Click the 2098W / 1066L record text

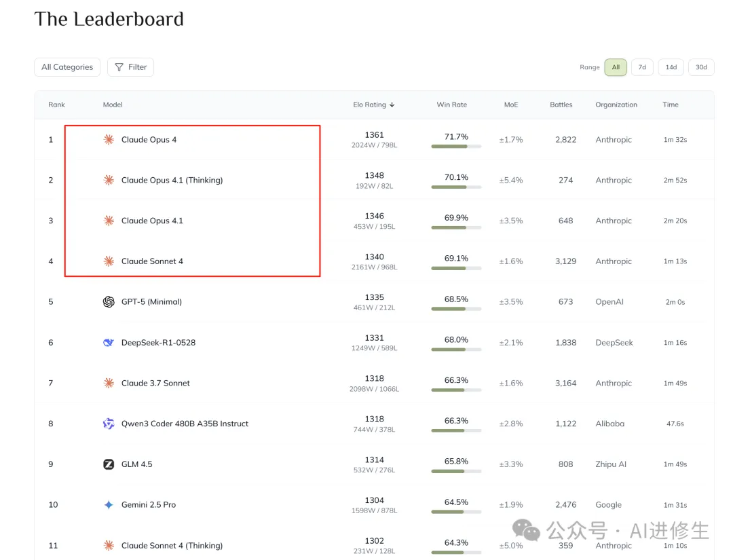375,389
